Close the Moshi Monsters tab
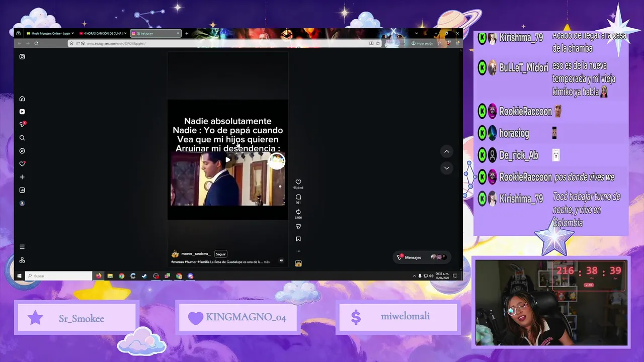This screenshot has height=362, width=644. pos(72,34)
